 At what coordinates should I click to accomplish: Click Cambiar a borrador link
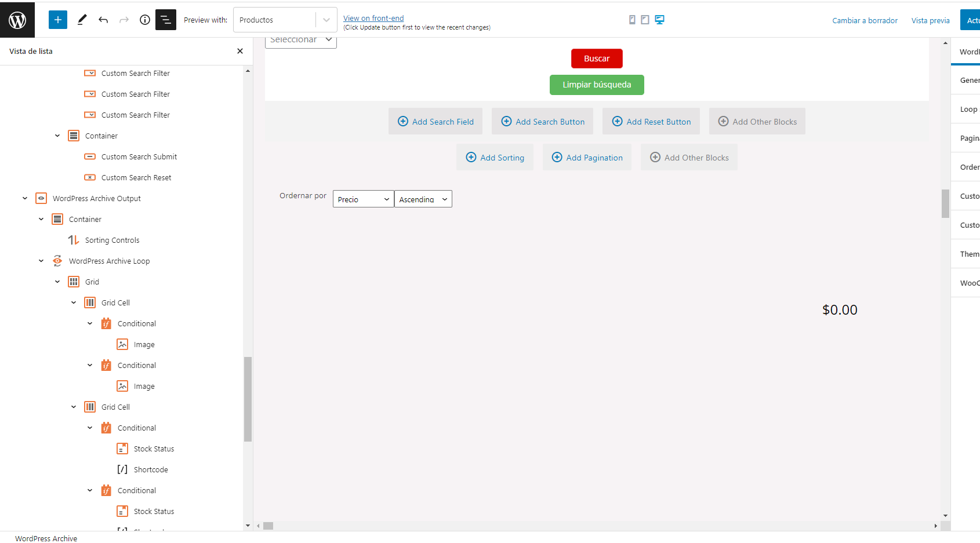pyautogui.click(x=865, y=20)
